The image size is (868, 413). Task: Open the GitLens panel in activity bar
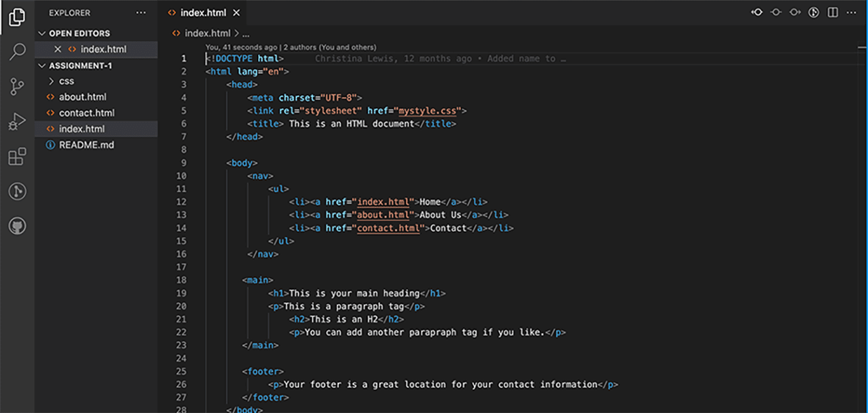tap(17, 191)
